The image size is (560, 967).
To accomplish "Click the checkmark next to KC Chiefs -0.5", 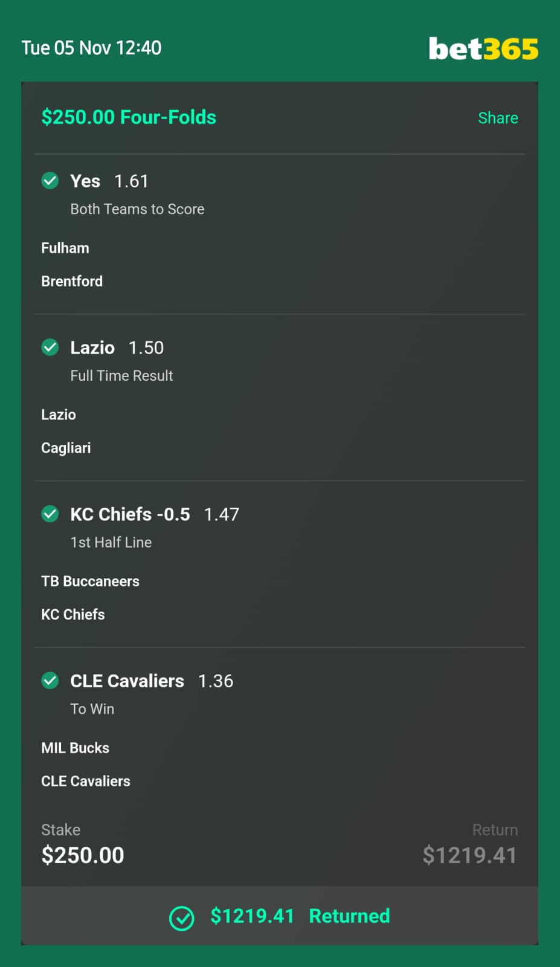I will click(50, 514).
